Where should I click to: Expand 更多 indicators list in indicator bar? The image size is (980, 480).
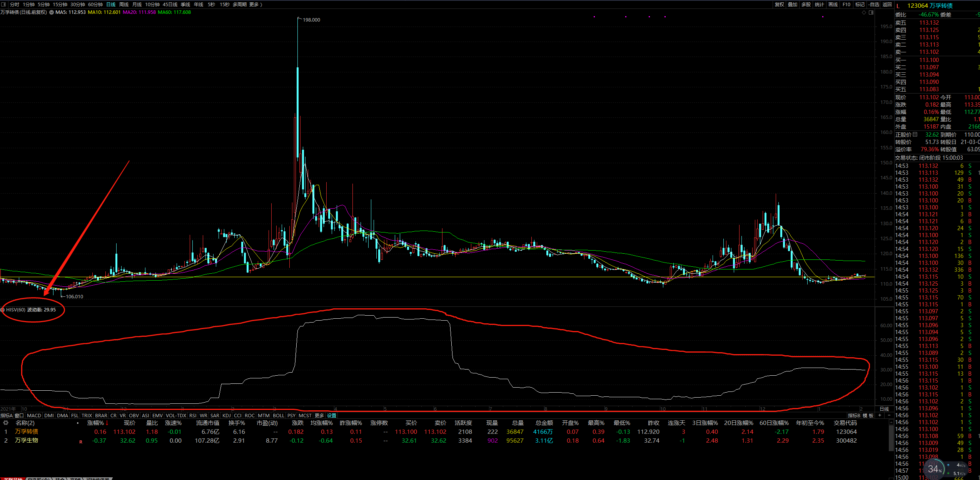[319, 416]
